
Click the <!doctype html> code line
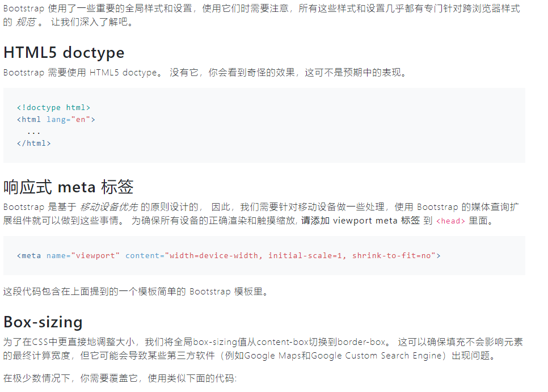coord(53,108)
